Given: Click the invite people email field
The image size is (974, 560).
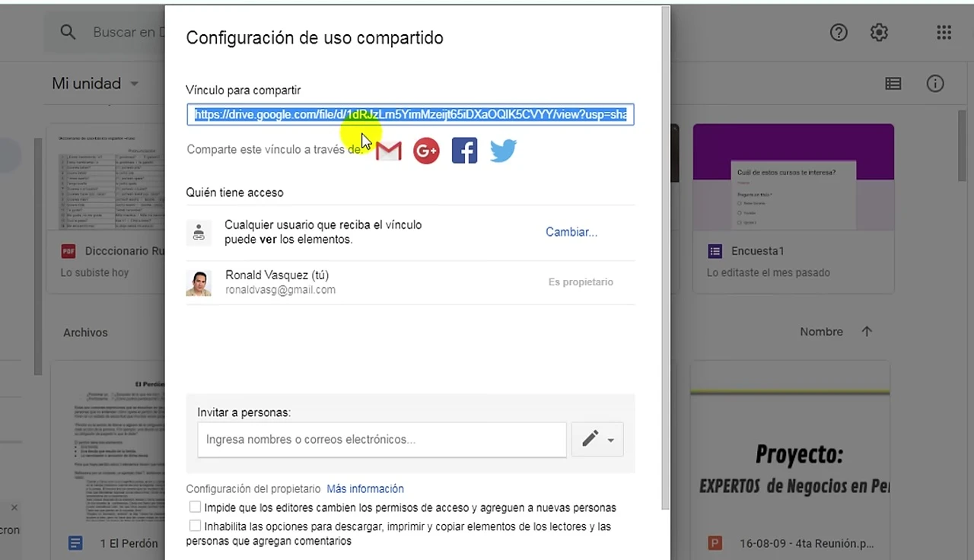Looking at the screenshot, I should [382, 440].
